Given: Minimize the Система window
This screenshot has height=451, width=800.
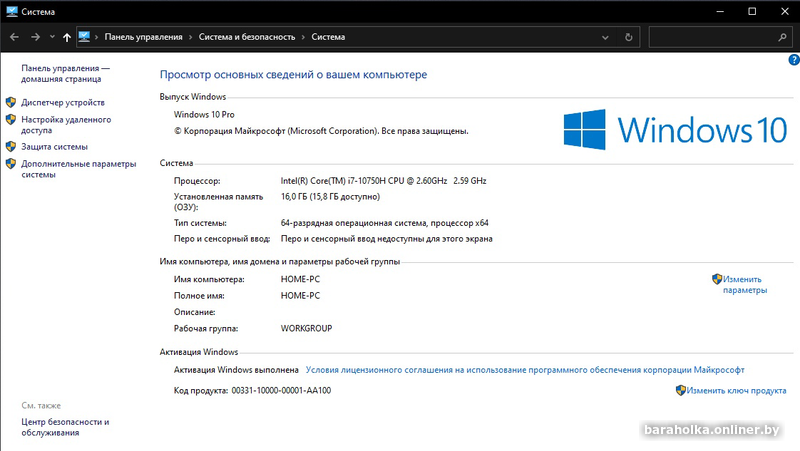Looking at the screenshot, I should click(720, 11).
